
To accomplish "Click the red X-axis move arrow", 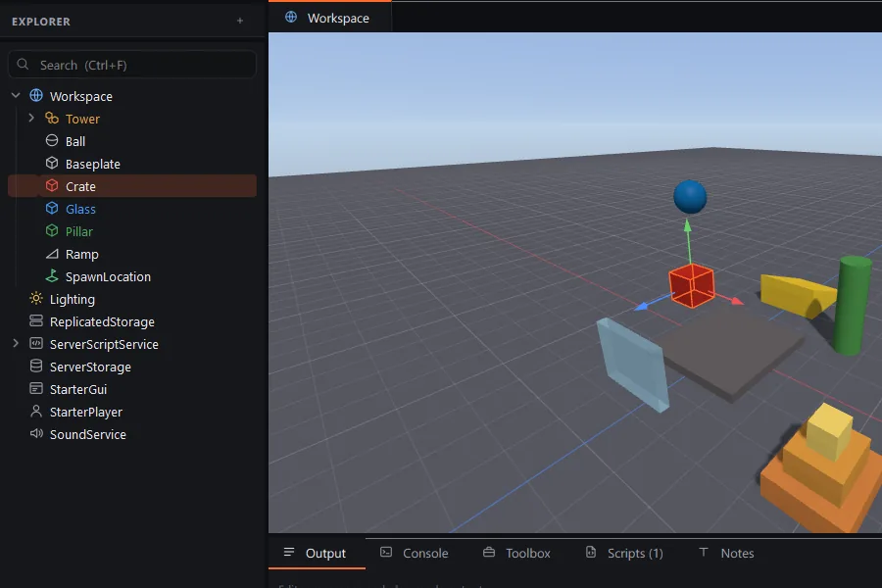I will tap(737, 301).
